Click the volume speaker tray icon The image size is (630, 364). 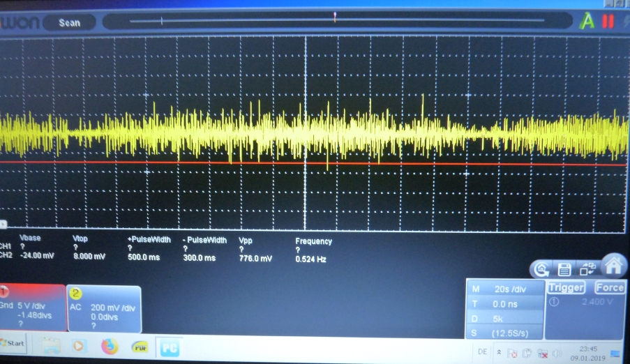557,354
